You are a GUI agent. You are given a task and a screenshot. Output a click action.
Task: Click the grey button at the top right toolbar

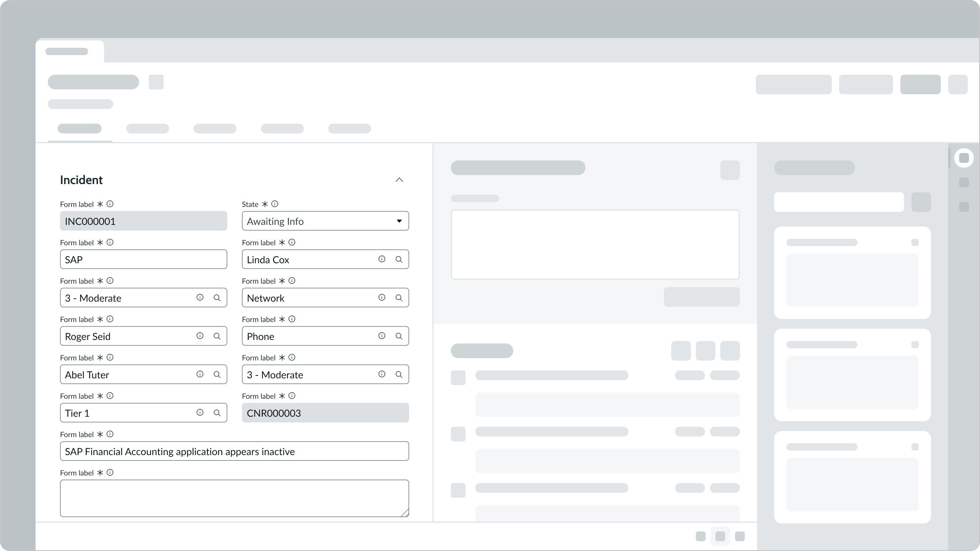click(920, 84)
